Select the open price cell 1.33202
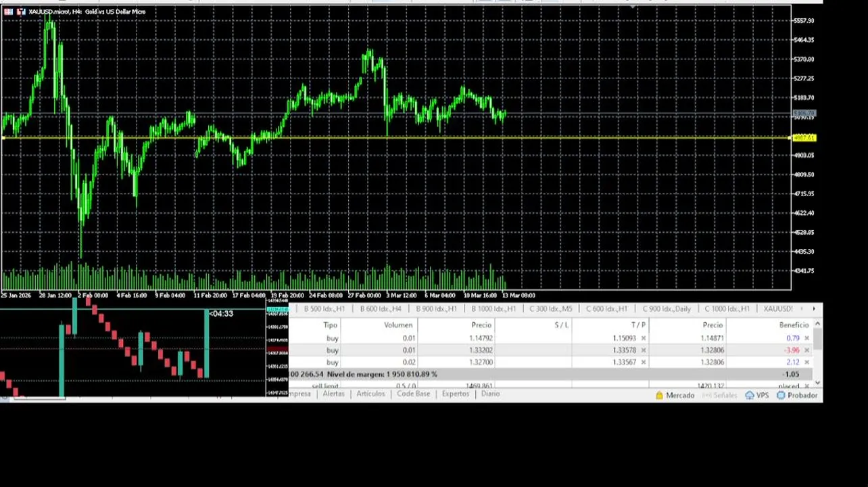 click(x=481, y=350)
